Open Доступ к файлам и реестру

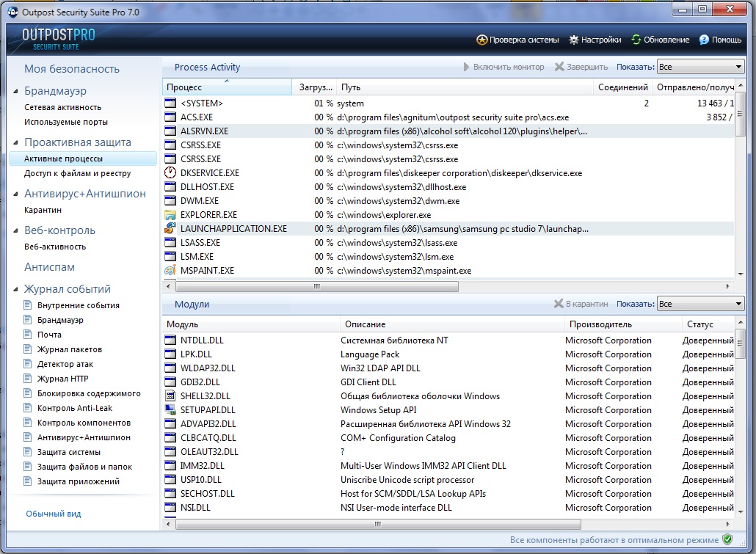pos(77,173)
